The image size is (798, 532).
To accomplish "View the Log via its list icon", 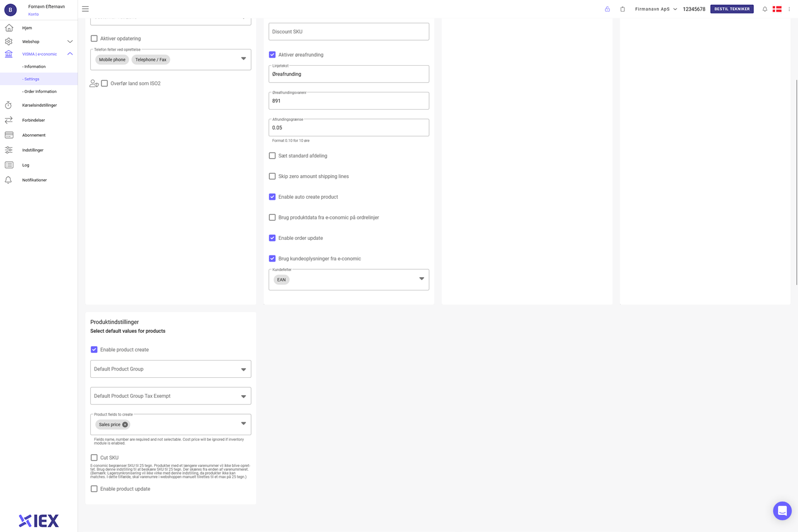I will (x=8, y=165).
